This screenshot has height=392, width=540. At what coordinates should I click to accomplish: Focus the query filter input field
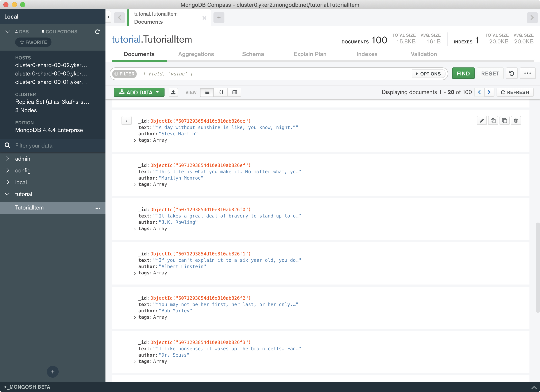click(x=276, y=74)
